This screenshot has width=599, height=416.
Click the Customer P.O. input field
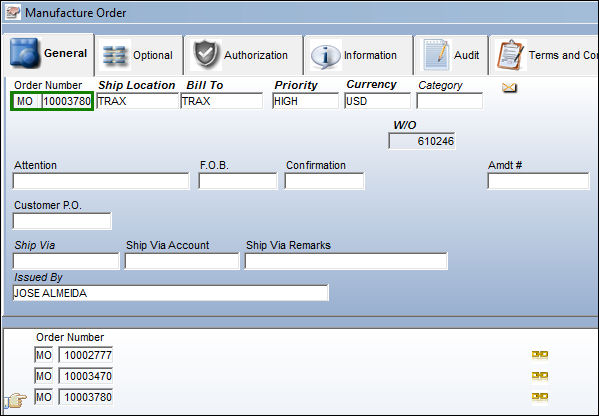(62, 221)
